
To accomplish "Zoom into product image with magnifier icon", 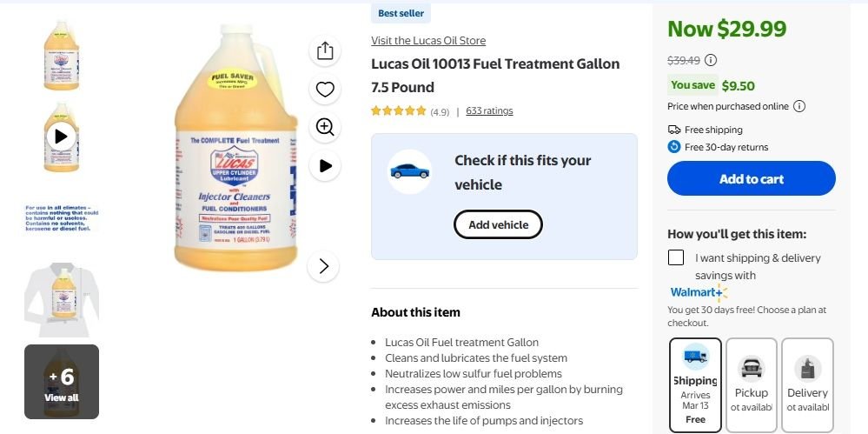I will click(x=325, y=127).
